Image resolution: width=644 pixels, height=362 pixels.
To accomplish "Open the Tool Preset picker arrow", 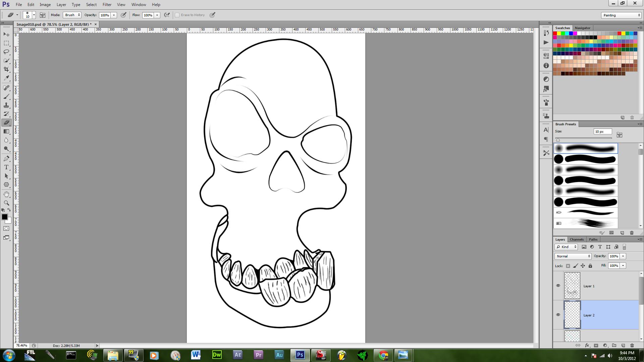I will click(17, 15).
